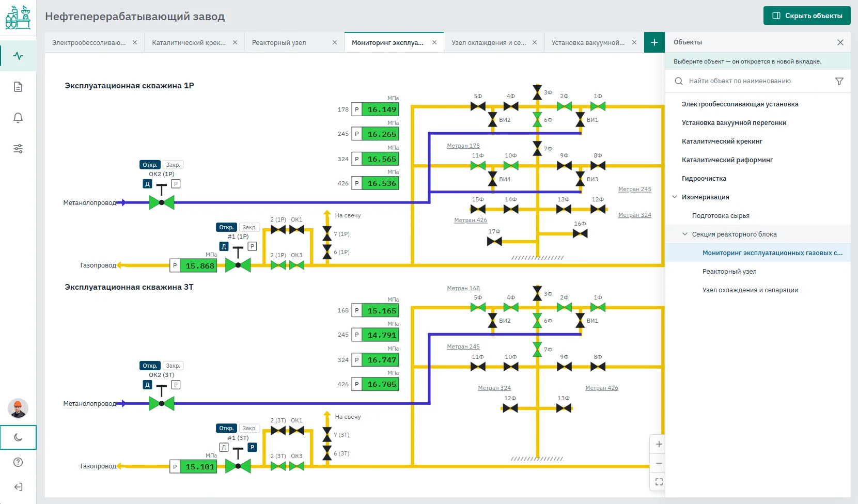Screen dimensions: 858x504
Task: Select Откр. for valve ОК2 (1Р)
Action: pyautogui.click(x=150, y=165)
